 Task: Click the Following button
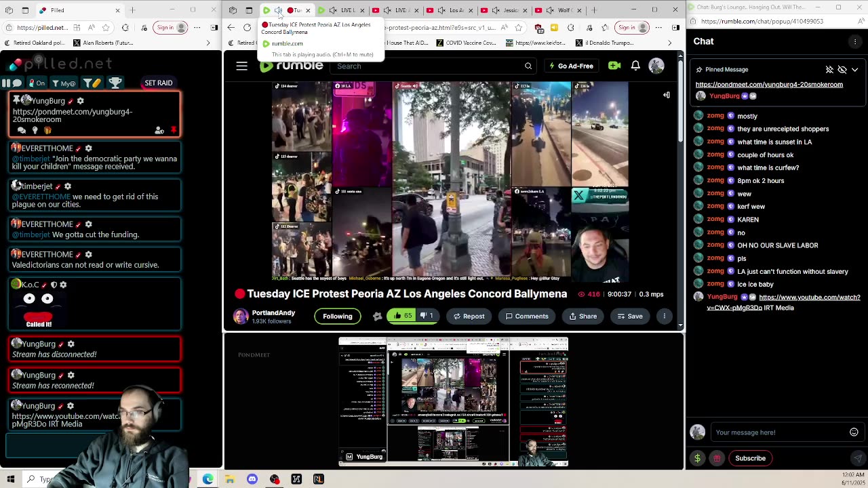coord(338,316)
